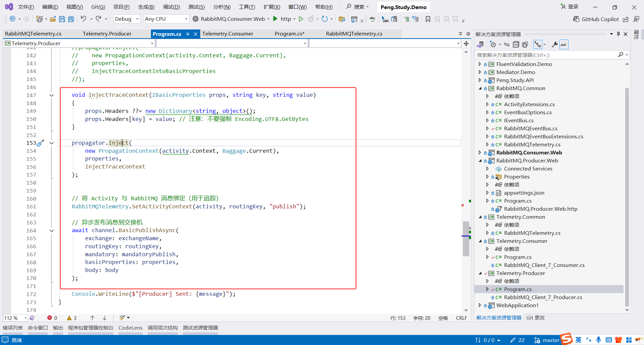Click the 搜索 search button in title bar
The width and height of the screenshot is (644, 345).
point(357,7)
